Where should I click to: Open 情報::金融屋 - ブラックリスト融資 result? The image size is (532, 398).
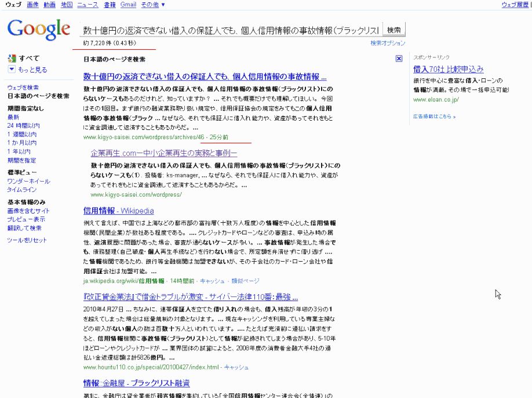point(136,383)
